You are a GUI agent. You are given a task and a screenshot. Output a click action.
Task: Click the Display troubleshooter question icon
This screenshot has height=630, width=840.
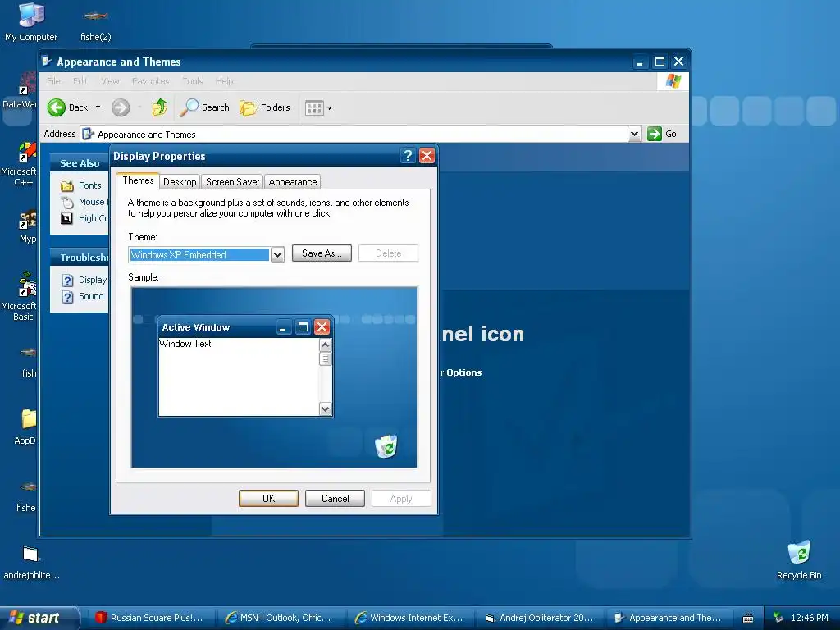(67, 281)
